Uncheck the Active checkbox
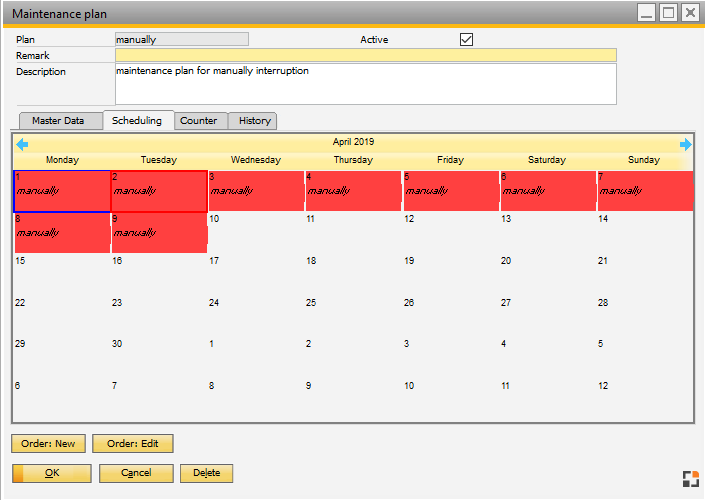 (466, 40)
